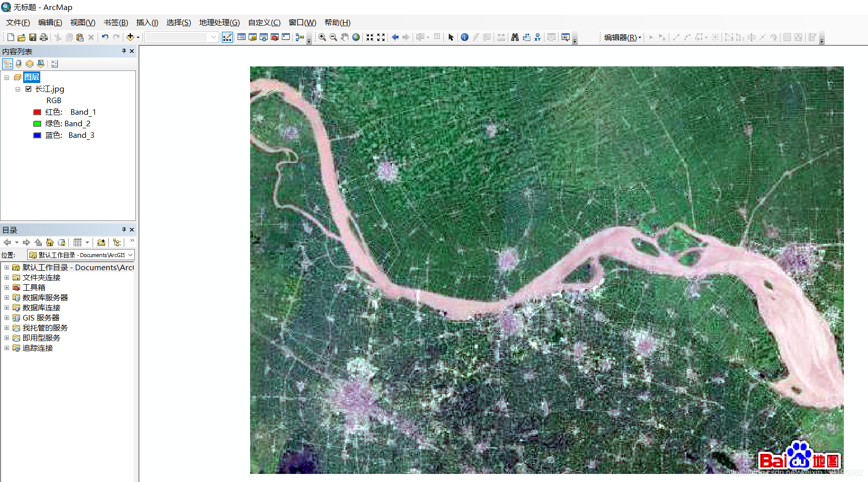
Task: Click catalog Connect To Folder button
Action: click(x=101, y=243)
